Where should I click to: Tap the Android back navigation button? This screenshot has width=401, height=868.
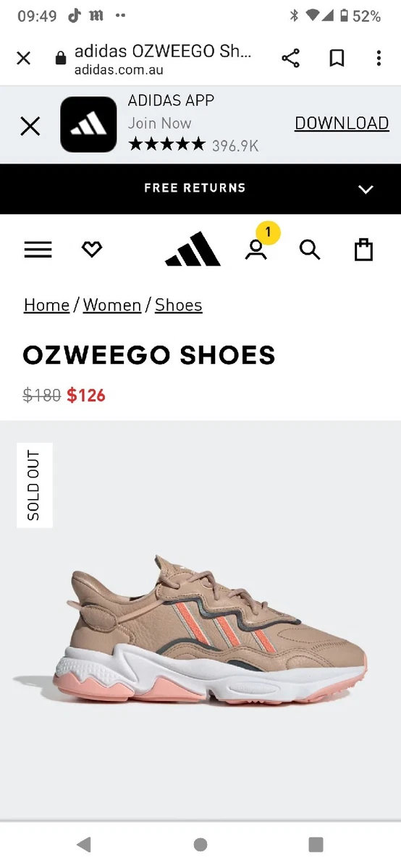pos(84,844)
